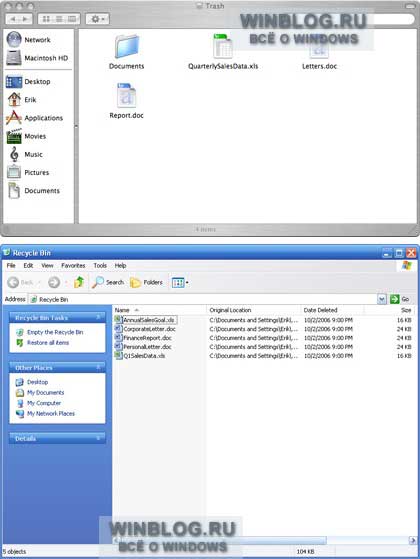Open the Action gear menu in Trash
This screenshot has width=420, height=559.
(x=97, y=19)
